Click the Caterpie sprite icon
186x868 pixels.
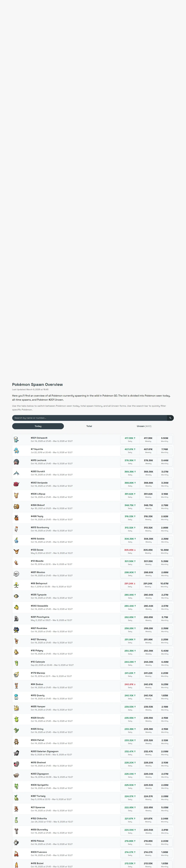[x=16, y=663]
